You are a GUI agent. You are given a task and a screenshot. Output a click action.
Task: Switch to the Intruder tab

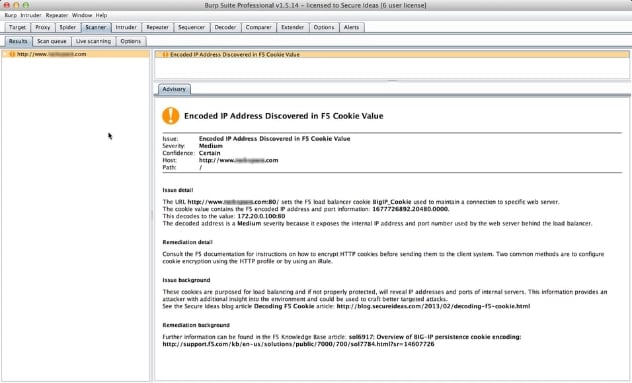point(126,27)
